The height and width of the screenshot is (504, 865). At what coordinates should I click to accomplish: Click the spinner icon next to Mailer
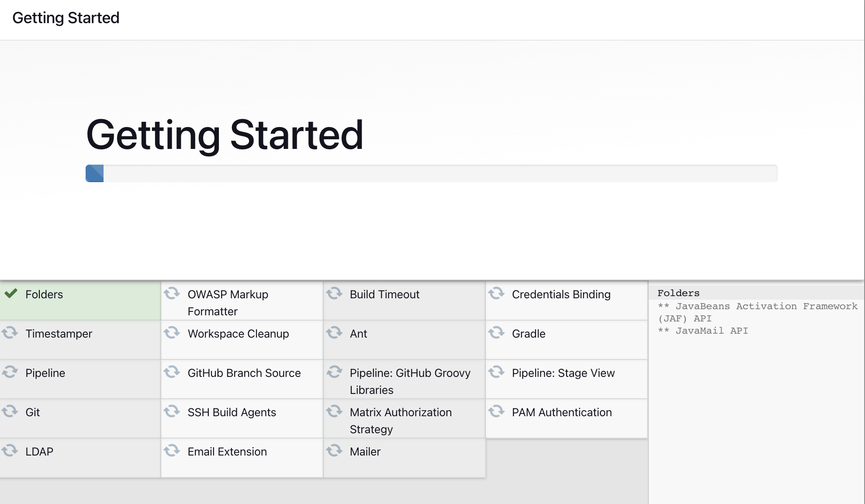pos(335,451)
